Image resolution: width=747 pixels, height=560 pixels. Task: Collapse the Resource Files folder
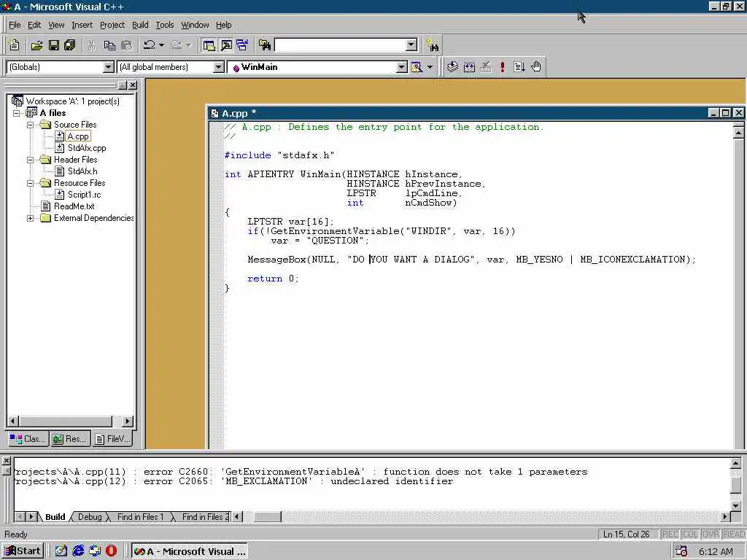[30, 183]
